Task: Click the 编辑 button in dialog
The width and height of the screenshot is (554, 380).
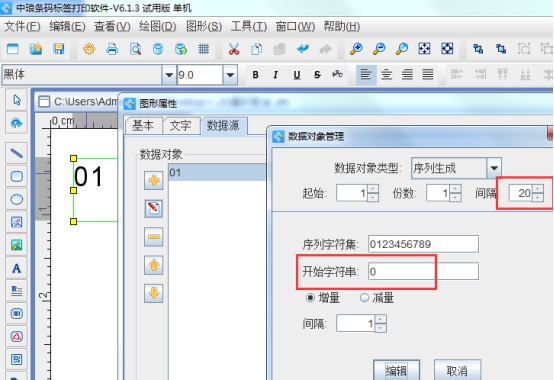Action: 396,370
